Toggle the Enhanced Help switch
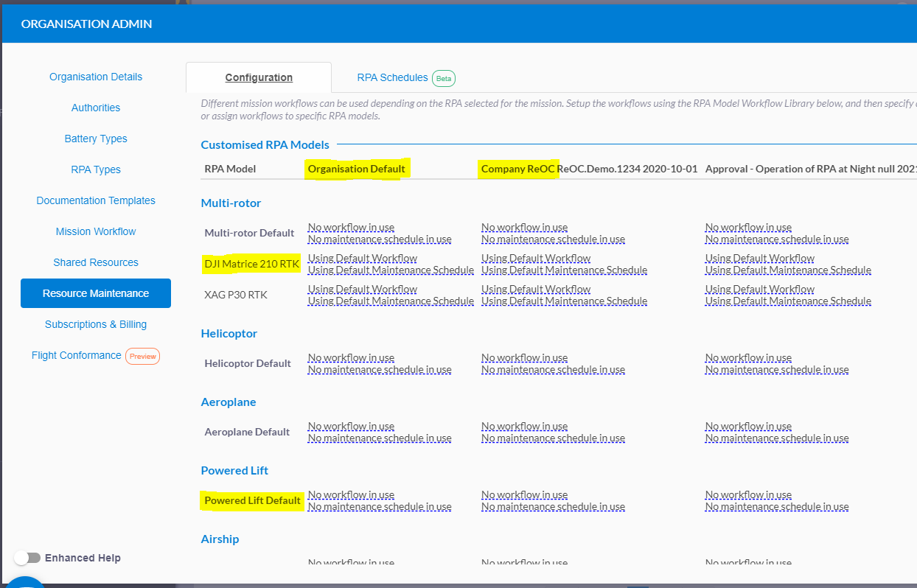Image resolution: width=917 pixels, height=588 pixels. click(27, 558)
